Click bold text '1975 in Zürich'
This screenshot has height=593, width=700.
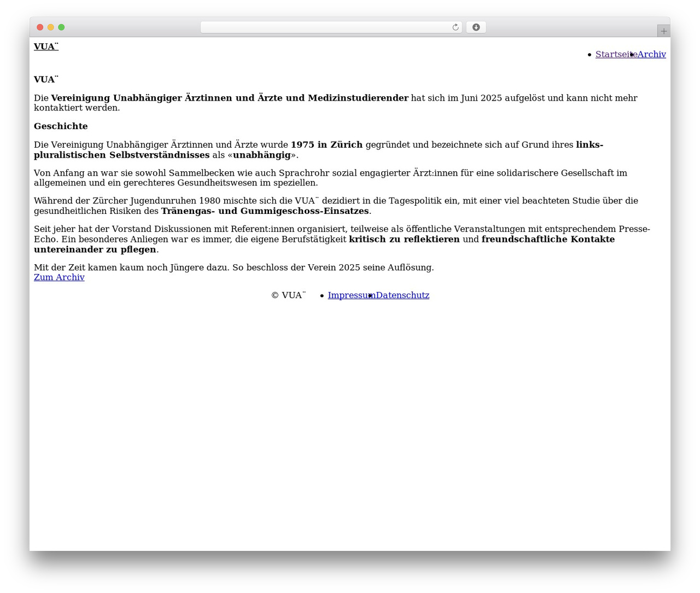pyautogui.click(x=326, y=145)
